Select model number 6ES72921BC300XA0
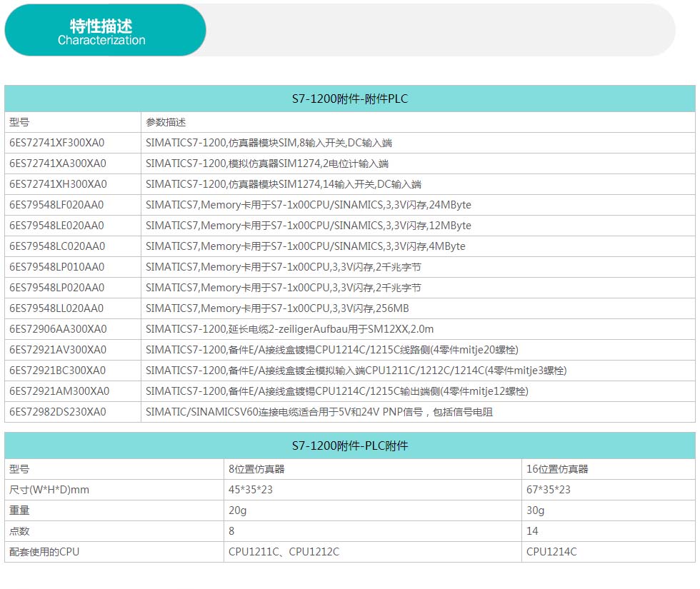 (x=57, y=371)
